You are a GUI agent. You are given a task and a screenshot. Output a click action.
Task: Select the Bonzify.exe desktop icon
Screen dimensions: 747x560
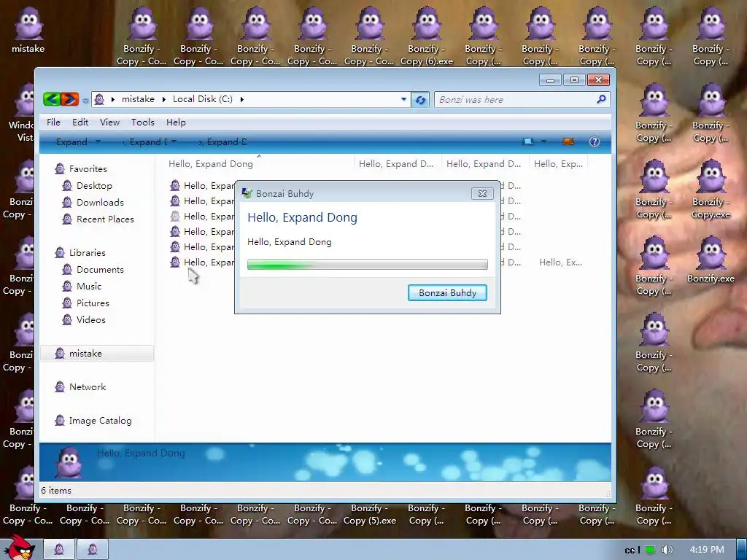(x=711, y=260)
